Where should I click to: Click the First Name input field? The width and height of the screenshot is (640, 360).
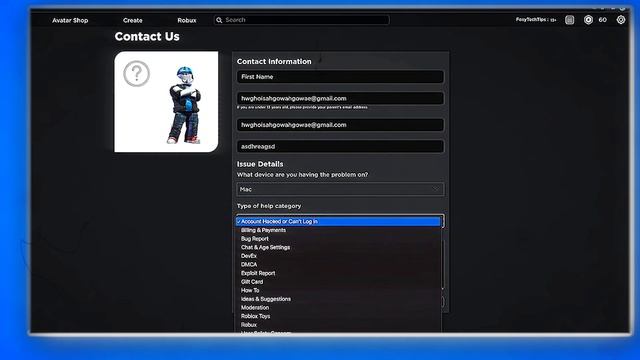(340, 77)
